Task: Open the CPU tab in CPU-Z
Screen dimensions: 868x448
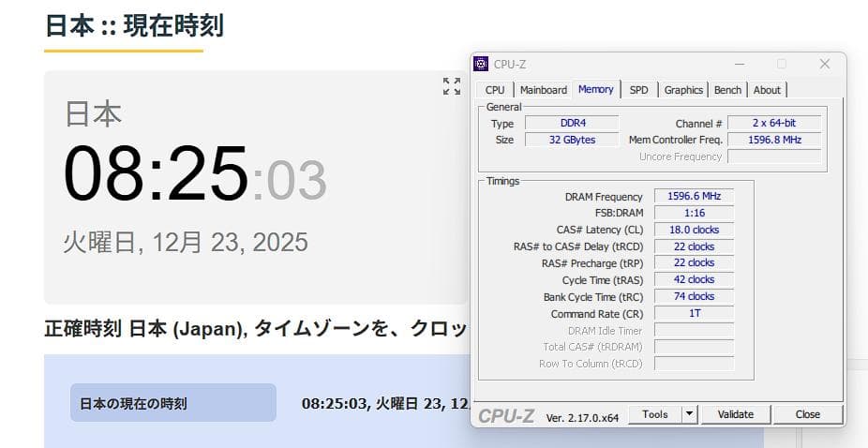Action: [x=494, y=90]
